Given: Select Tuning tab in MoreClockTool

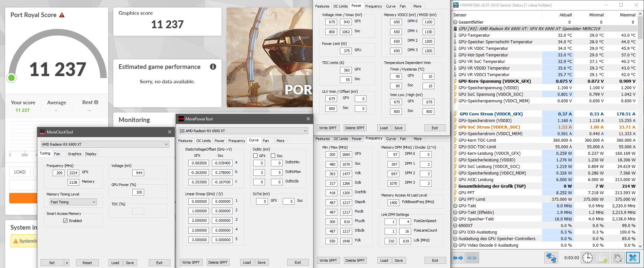Looking at the screenshot, I should [x=45, y=153].
